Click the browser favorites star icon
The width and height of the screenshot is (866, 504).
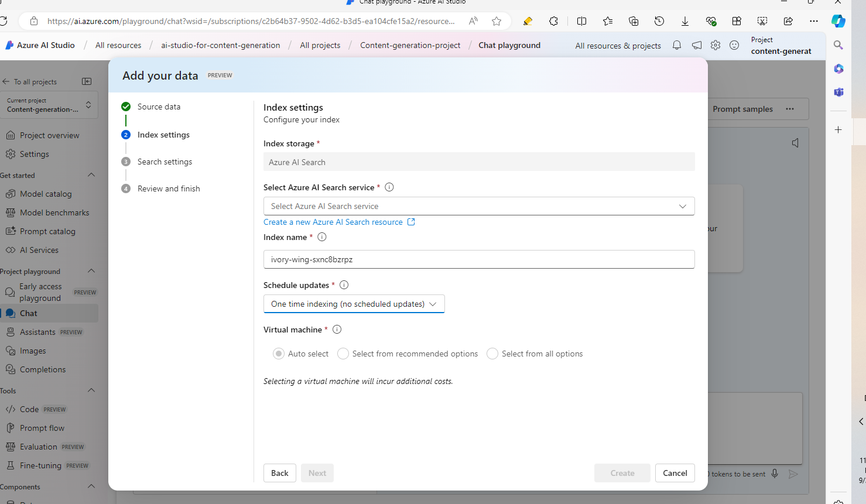(x=497, y=21)
